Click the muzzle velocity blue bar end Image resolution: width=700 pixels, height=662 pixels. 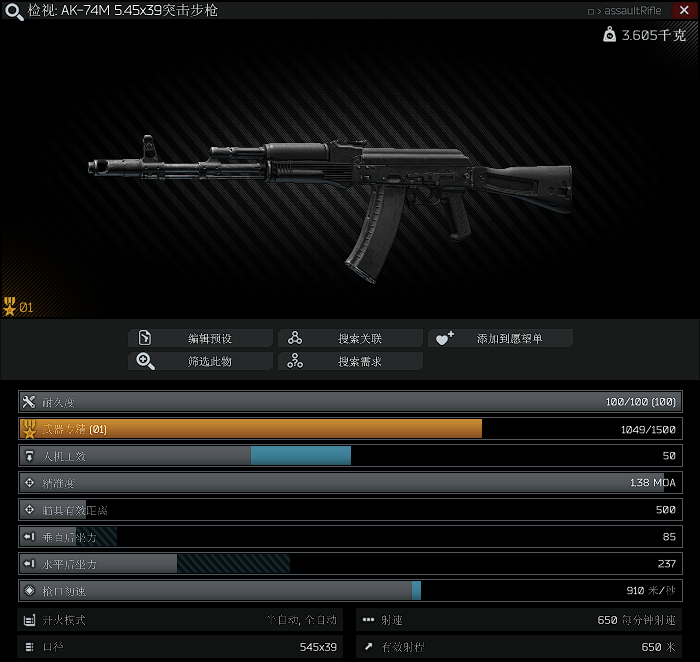click(x=416, y=591)
